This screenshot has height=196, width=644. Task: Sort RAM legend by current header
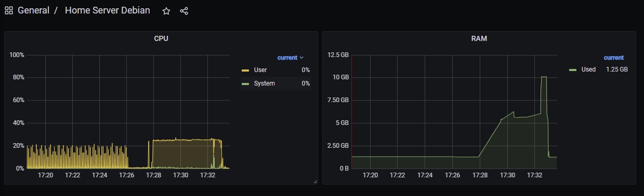614,58
